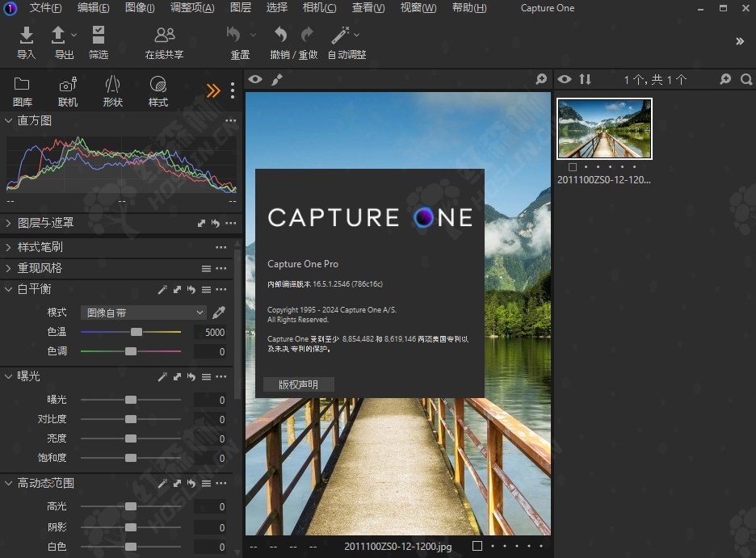Open the Online Sharing (在线共享) tool
756x558 pixels.
164,36
